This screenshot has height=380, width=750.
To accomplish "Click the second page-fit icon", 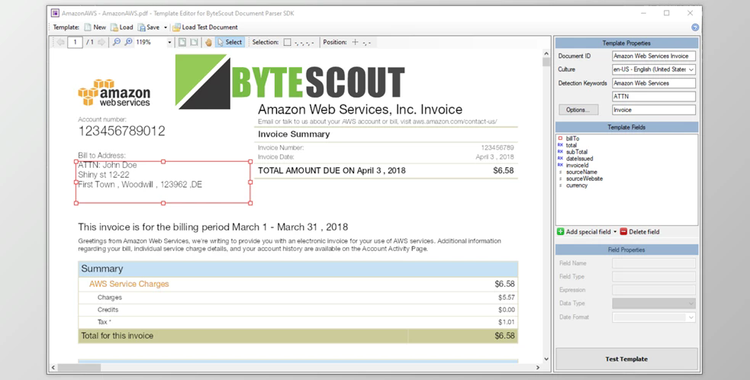I will pyautogui.click(x=194, y=42).
